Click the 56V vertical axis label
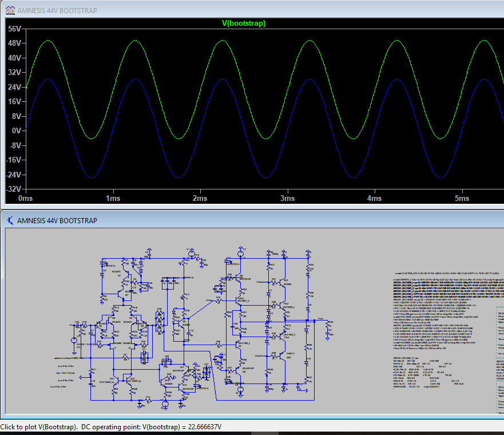Screen dimensions: 504x435 [14, 29]
